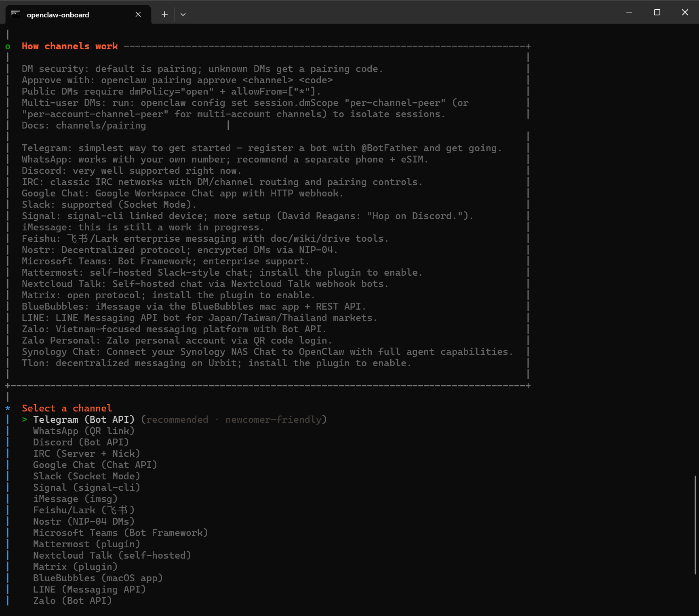
Task: Choose Google Chat (Chat API) entry
Action: (x=95, y=465)
